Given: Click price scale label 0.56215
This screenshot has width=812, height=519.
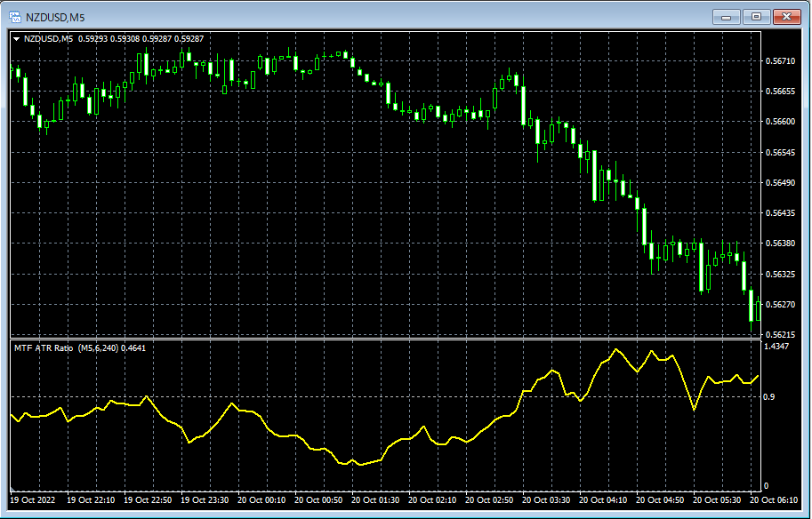Looking at the screenshot, I should point(780,335).
